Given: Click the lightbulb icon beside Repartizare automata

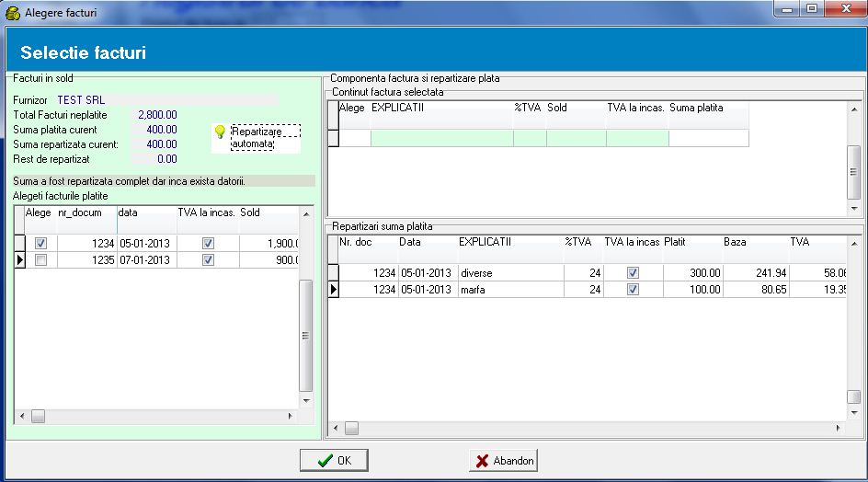Looking at the screenshot, I should (220, 132).
